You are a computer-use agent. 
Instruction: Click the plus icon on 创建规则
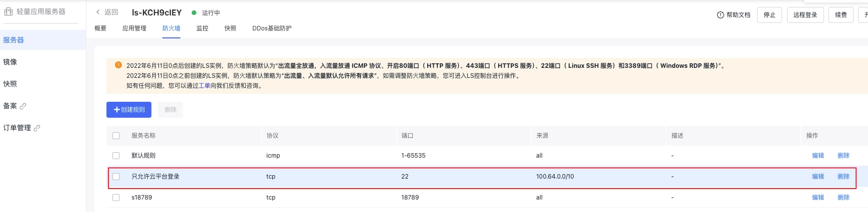pyautogui.click(x=117, y=110)
